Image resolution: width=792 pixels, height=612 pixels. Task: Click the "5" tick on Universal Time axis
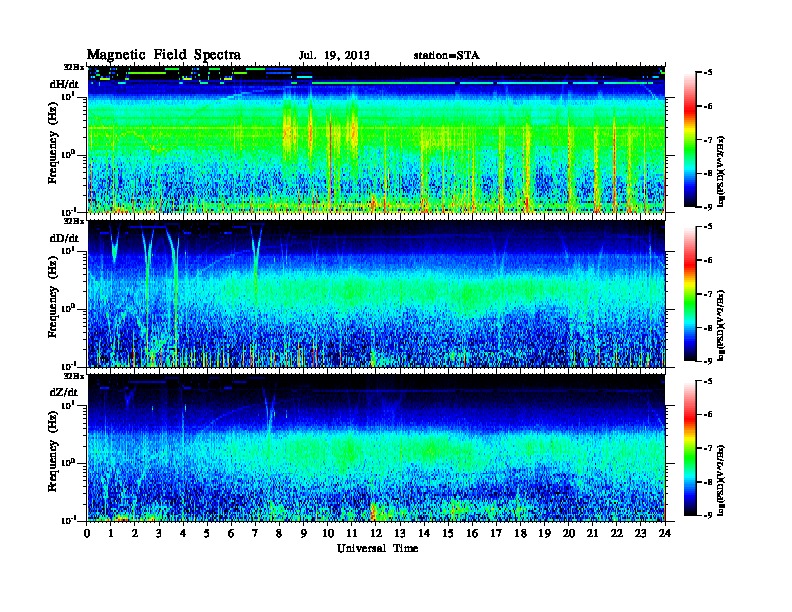click(x=207, y=533)
